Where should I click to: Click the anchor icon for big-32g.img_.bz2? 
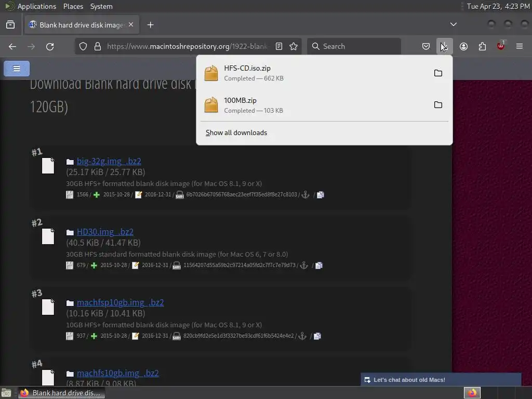pyautogui.click(x=305, y=195)
